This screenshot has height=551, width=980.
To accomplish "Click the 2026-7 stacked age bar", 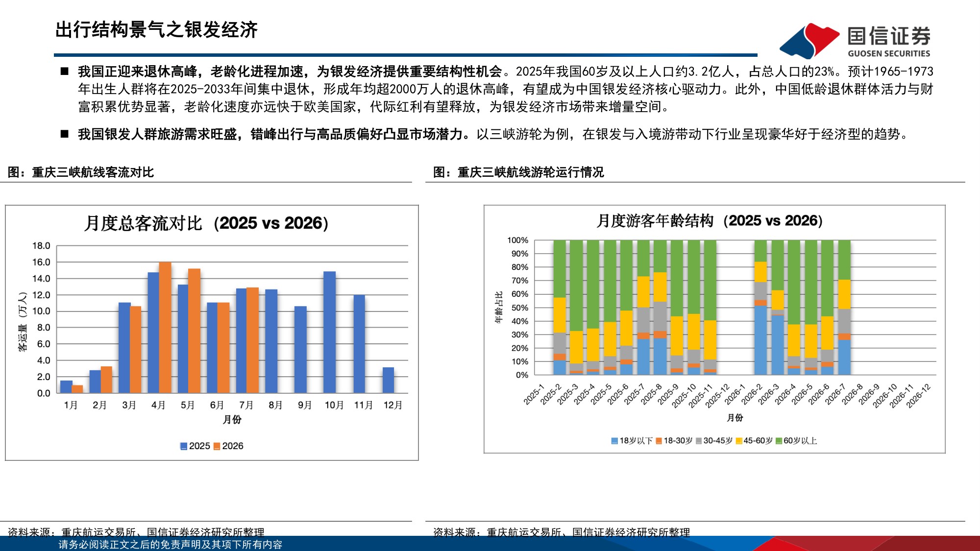I will pos(844,308).
